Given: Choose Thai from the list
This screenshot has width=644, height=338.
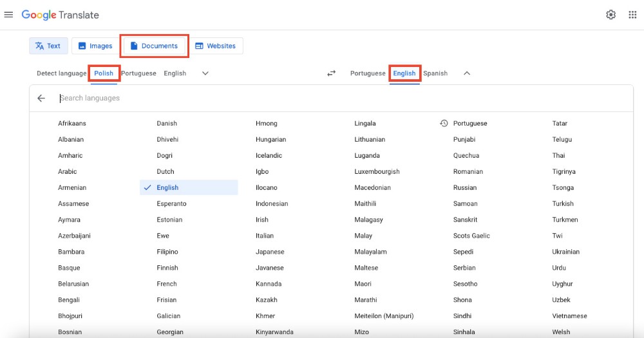Looking at the screenshot, I should [558, 156].
